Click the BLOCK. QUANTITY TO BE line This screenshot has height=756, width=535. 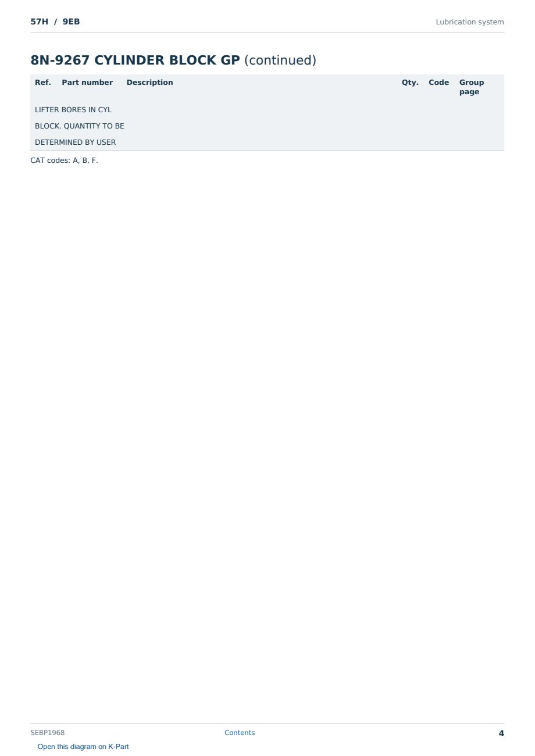80,126
